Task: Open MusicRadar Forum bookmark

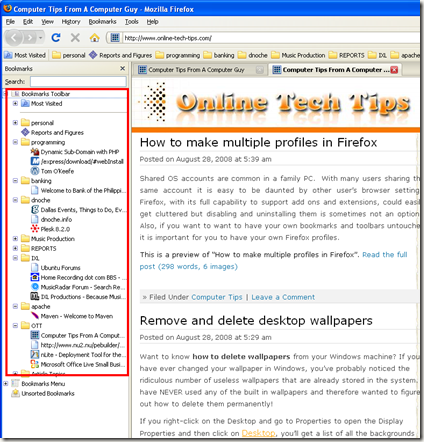Action: (78, 287)
